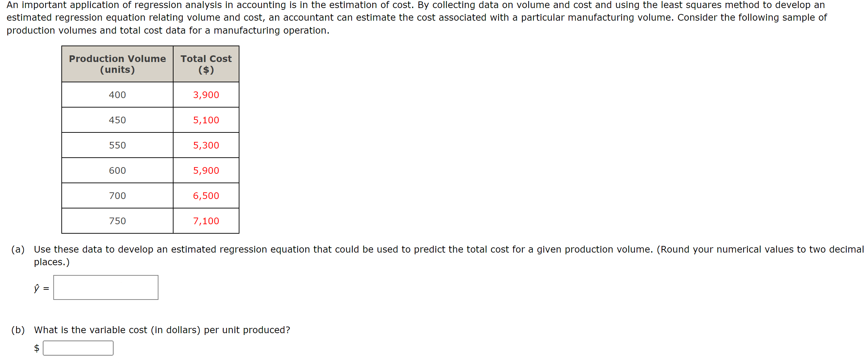Screen dimensions: 868x364
Task: Click the Production Volume column header
Action: 117,64
